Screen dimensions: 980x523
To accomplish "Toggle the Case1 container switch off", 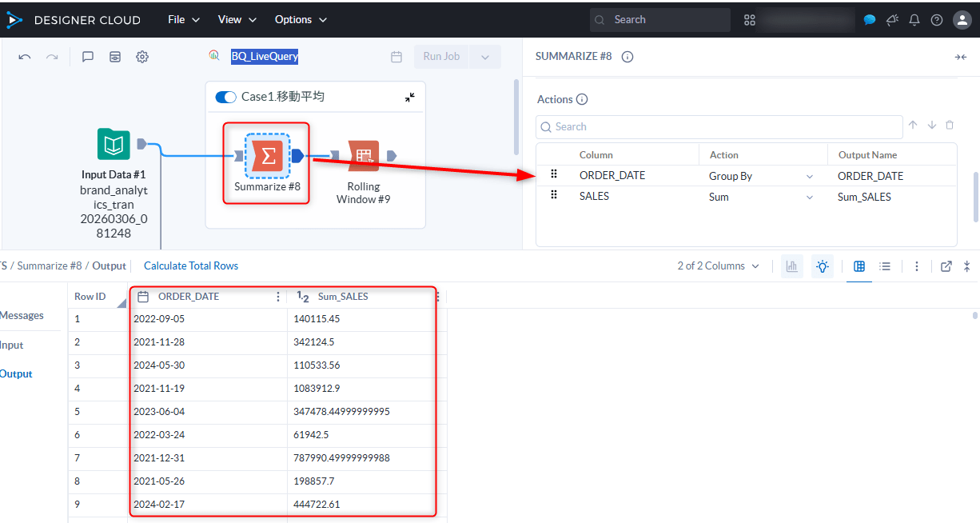I will tap(226, 97).
